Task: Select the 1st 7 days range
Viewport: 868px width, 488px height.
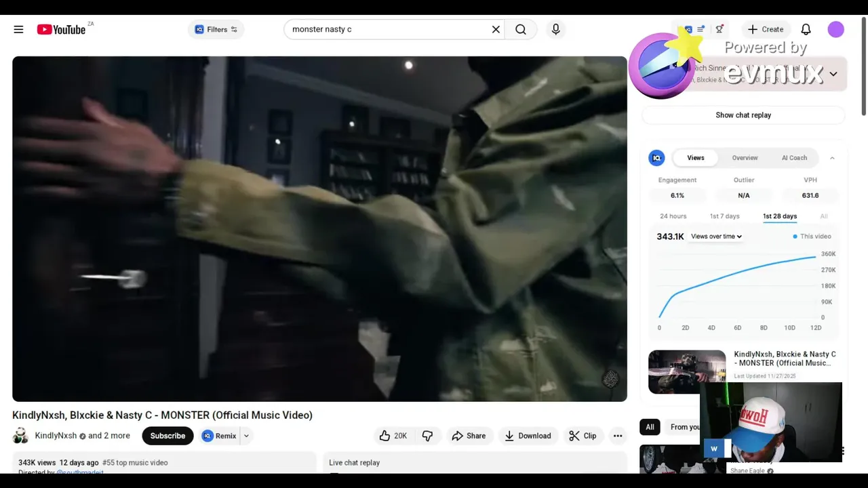Action: click(724, 216)
